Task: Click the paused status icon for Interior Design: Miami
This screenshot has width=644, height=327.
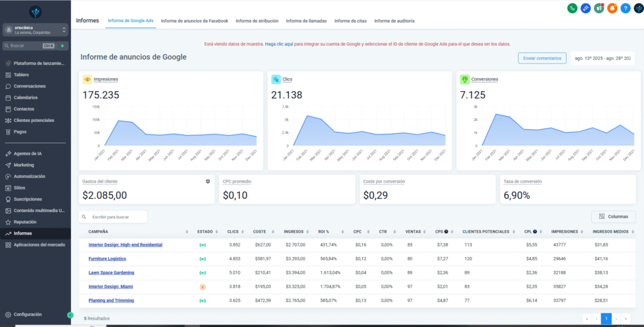Action: (x=203, y=287)
